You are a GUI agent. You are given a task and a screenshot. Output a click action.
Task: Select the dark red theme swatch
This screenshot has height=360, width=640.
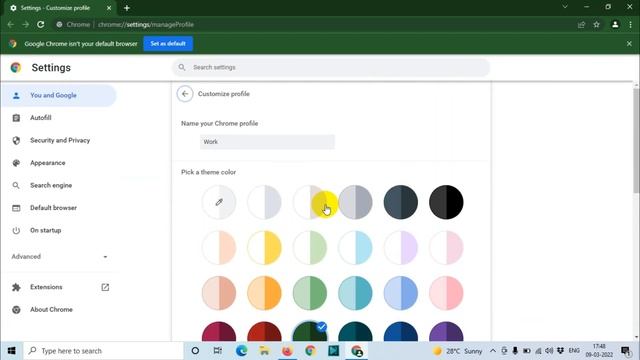tap(264, 332)
